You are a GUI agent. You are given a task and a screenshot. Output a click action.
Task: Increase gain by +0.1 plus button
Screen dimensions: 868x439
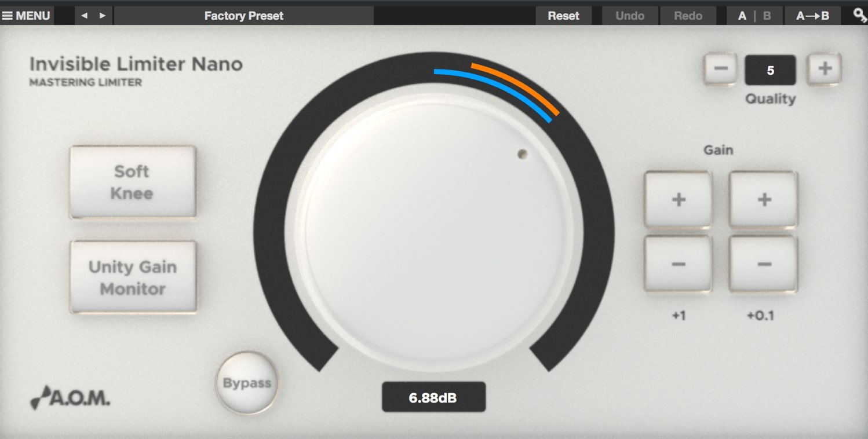click(764, 199)
